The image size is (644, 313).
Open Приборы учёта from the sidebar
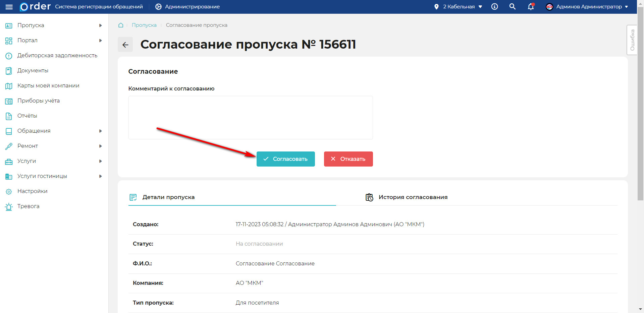pyautogui.click(x=38, y=101)
